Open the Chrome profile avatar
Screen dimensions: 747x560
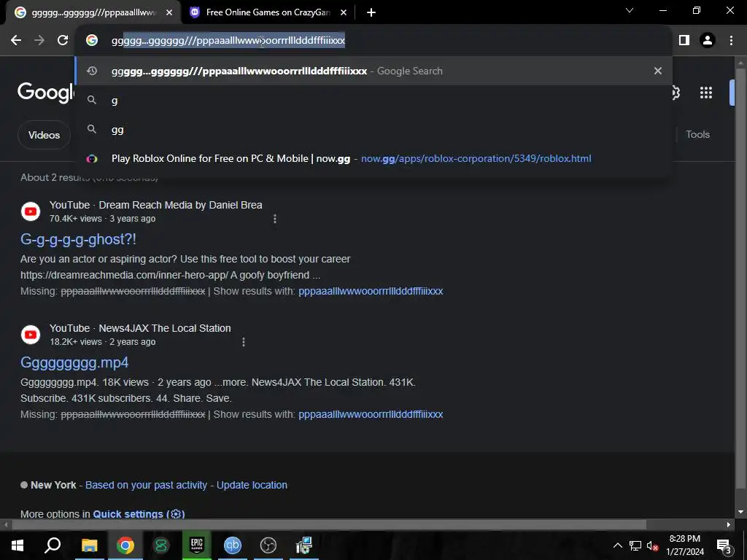(x=708, y=41)
